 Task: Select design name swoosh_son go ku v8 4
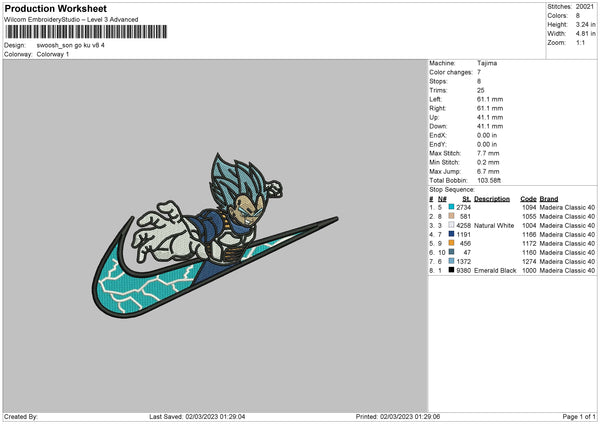(x=70, y=45)
